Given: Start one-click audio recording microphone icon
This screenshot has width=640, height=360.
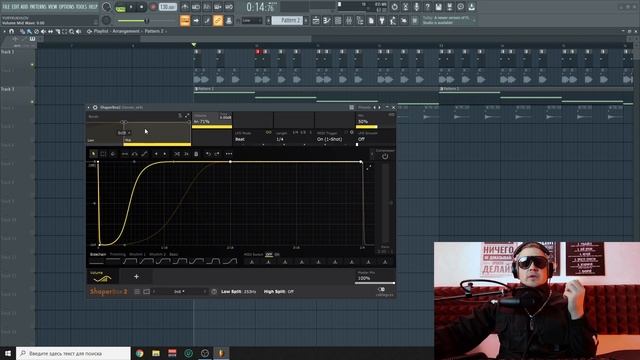Looking at the screenshot, I should pyautogui.click(x=416, y=7).
